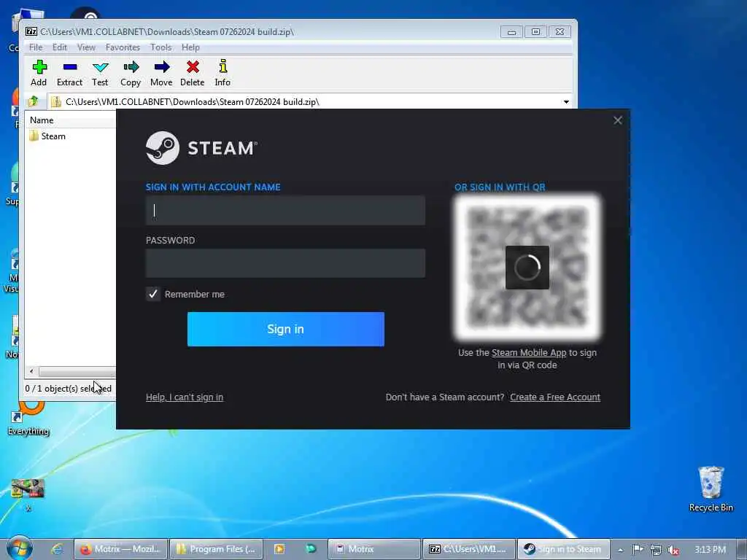
Task: Open the Edit menu in 7-Zip
Action: tap(60, 47)
